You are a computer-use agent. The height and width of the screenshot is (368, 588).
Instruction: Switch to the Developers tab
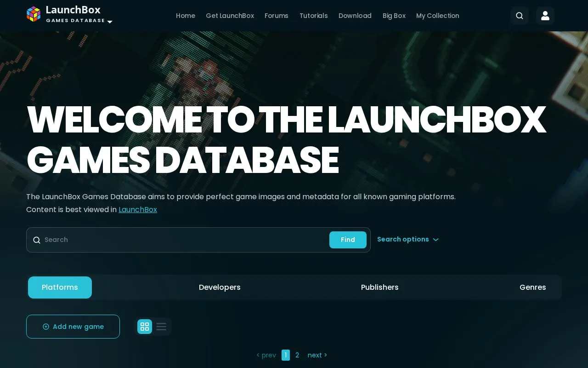click(220, 287)
